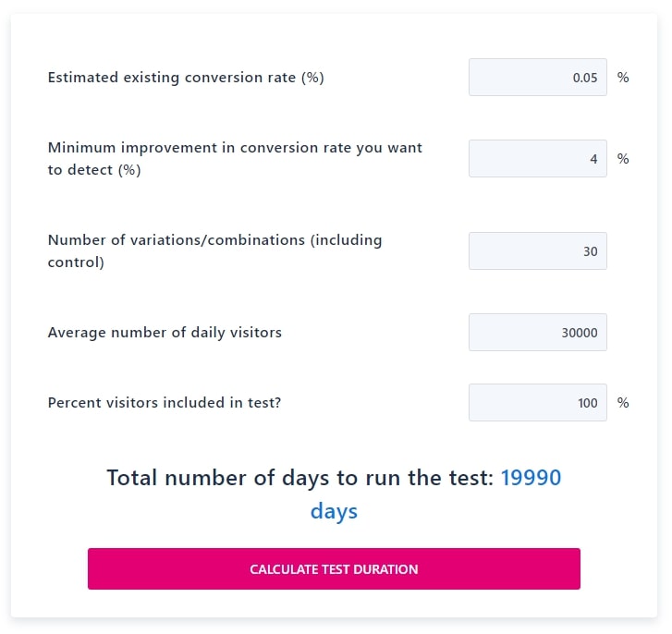Click the 'Estimated existing conversion rate (%)' label
The width and height of the screenshot is (672, 634).
point(186,78)
